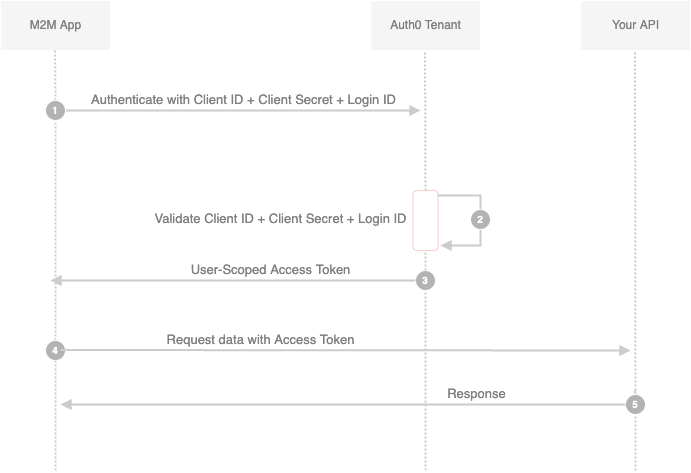Click the Your API participant box
Screen dimensions: 691x473
[636, 25]
